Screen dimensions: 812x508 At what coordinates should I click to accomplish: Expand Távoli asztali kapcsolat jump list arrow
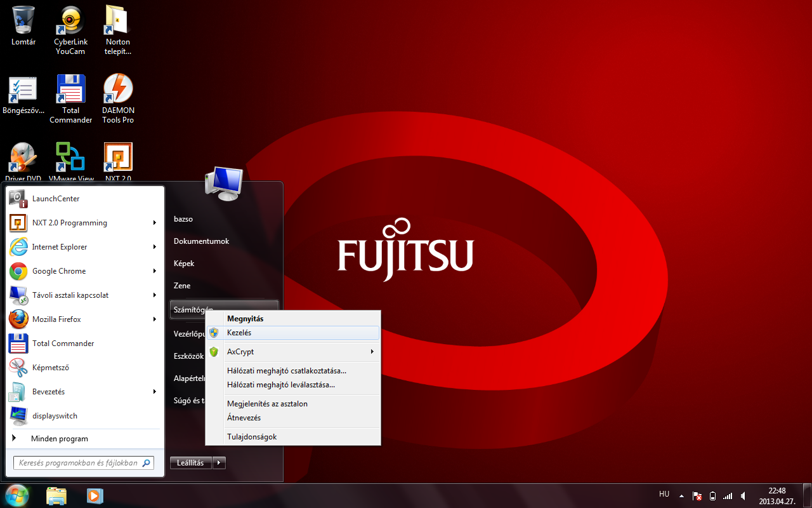pyautogui.click(x=155, y=295)
